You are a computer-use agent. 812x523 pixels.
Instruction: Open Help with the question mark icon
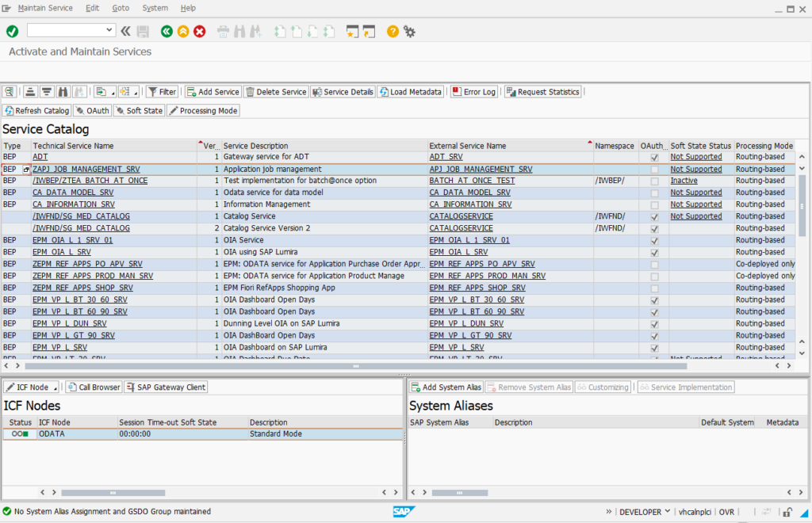pyautogui.click(x=393, y=32)
